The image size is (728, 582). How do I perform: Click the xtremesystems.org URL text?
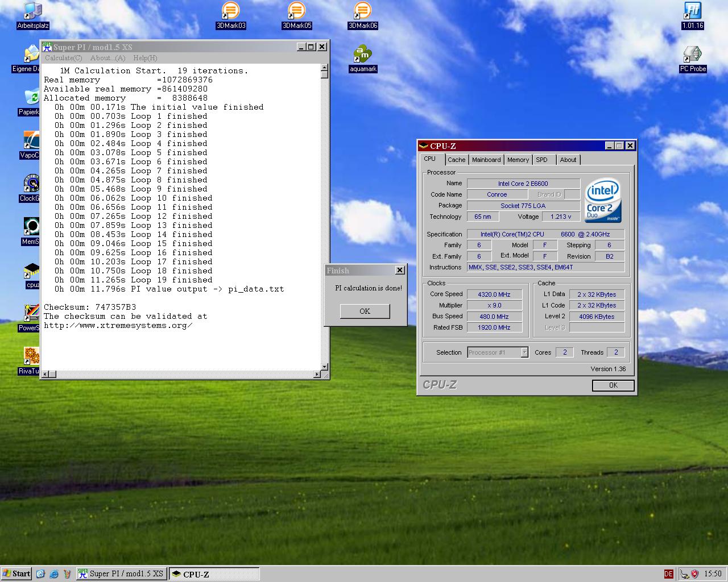[x=118, y=325]
